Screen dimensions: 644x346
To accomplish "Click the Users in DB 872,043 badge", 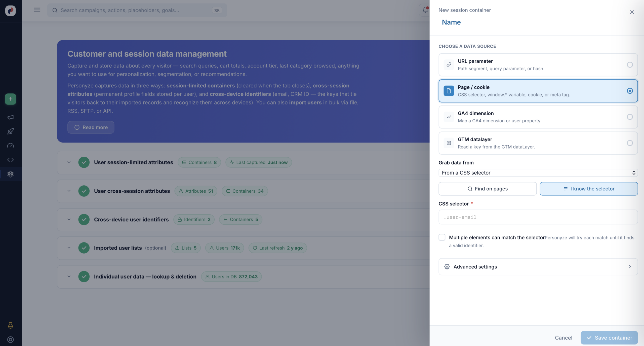I will pos(231,277).
